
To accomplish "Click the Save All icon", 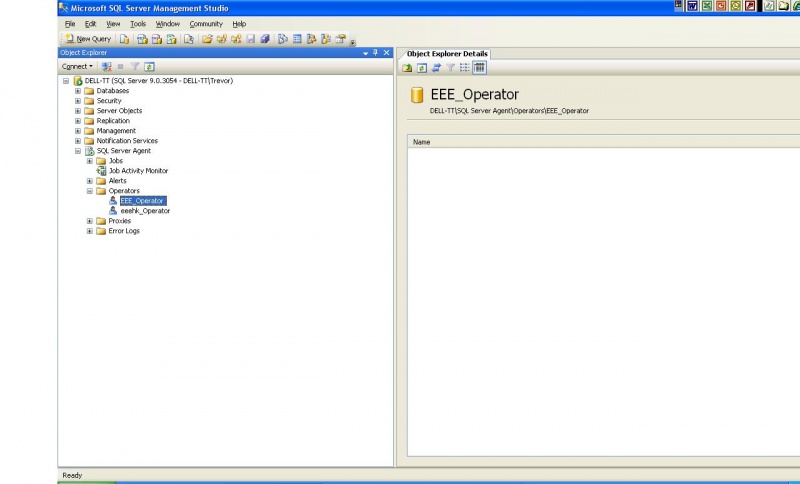I will [265, 39].
